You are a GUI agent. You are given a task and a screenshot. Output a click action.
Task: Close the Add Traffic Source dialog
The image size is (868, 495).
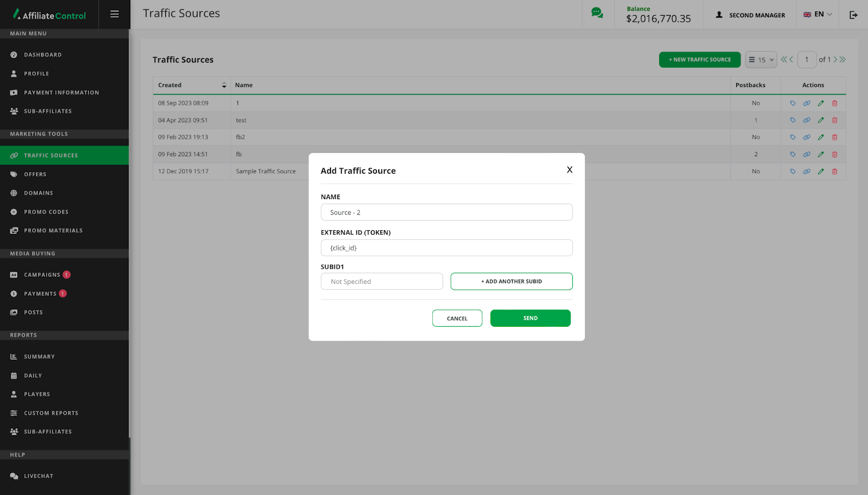[x=569, y=170]
